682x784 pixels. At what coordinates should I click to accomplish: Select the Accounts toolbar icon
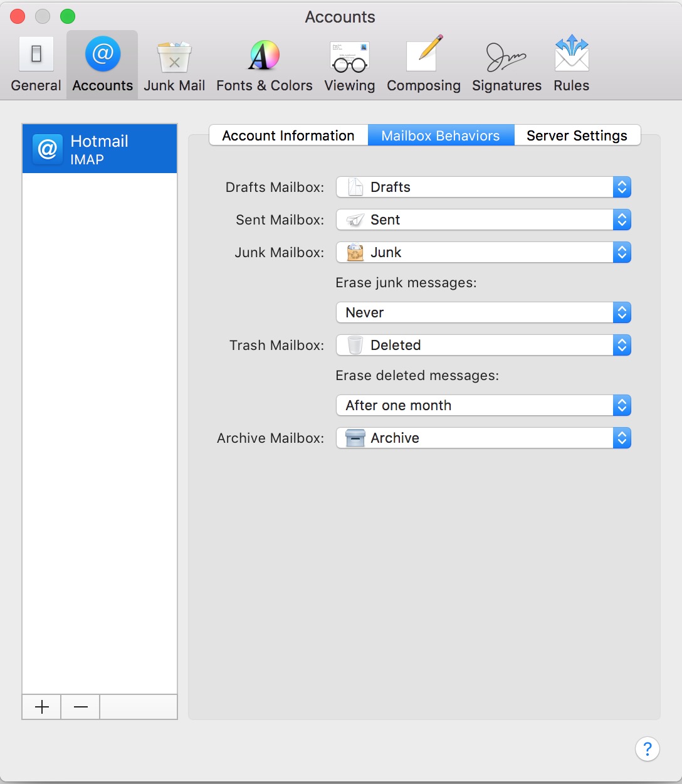[x=102, y=65]
